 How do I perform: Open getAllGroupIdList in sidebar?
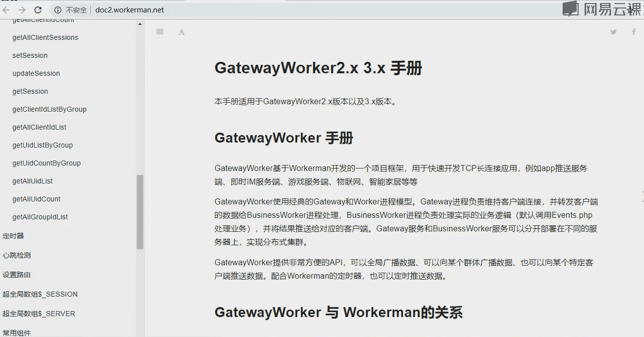pos(40,217)
